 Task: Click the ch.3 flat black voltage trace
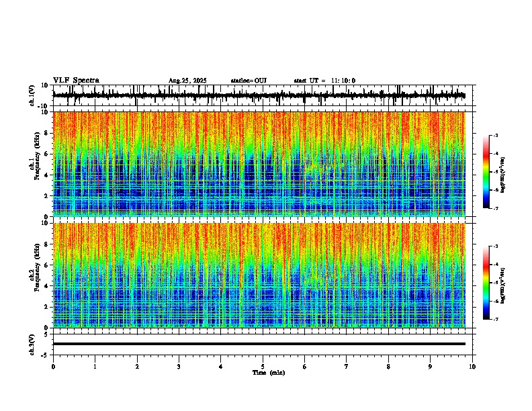click(x=259, y=344)
